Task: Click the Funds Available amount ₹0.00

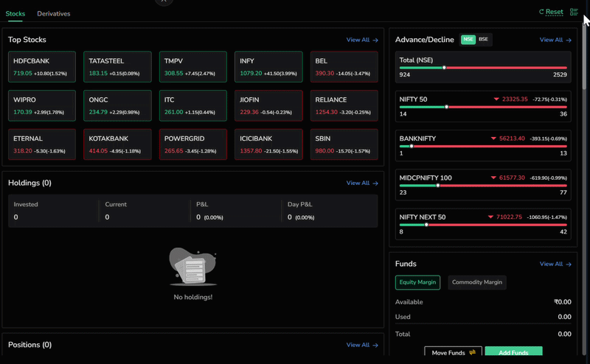Action: pos(563,302)
